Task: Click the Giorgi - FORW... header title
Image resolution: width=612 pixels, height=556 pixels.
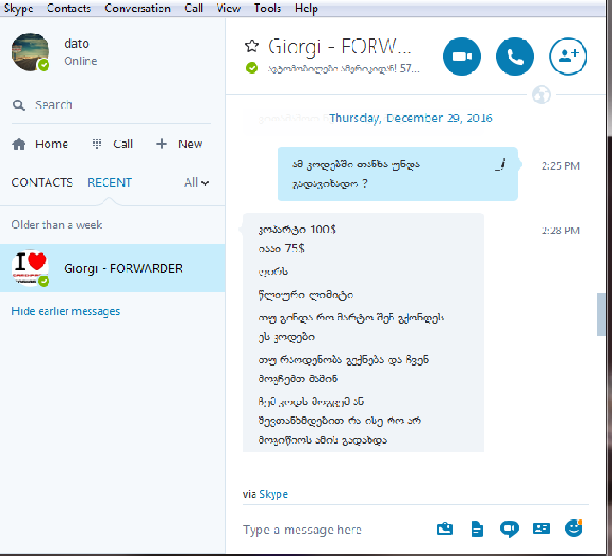Action: tap(340, 46)
